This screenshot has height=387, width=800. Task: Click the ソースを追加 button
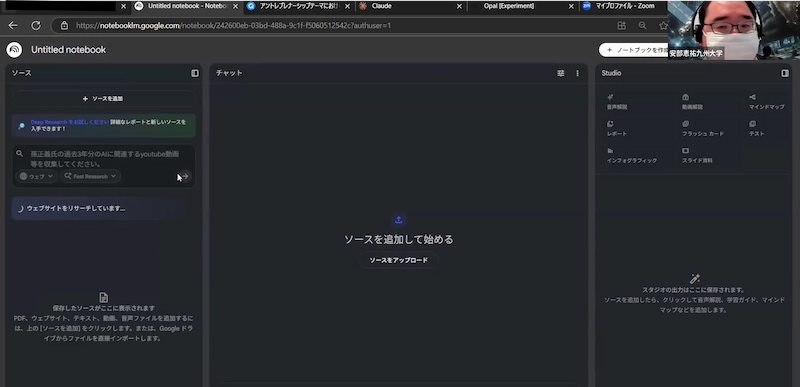click(103, 99)
